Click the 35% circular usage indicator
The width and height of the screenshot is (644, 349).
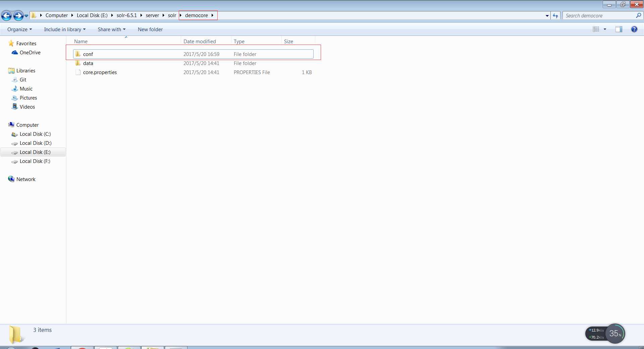(x=615, y=334)
